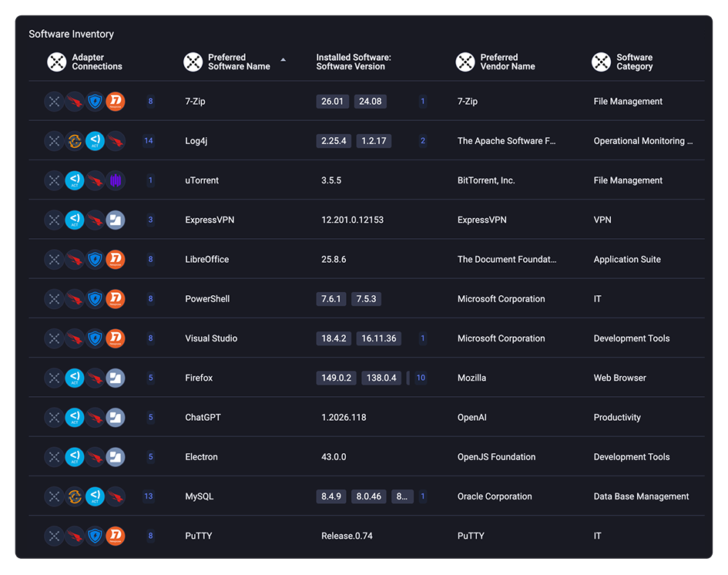
Task: Expand the MySQL adapter count badge 13
Action: click(149, 496)
